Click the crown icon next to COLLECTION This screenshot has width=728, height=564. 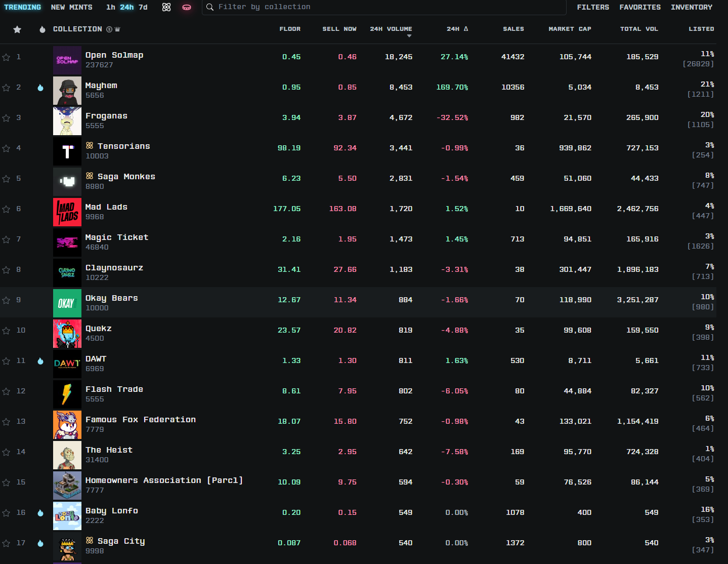tap(117, 29)
